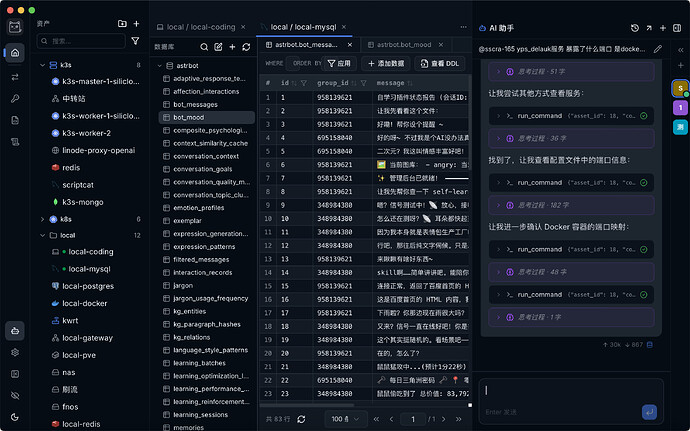The image size is (690, 431).
Task: Edit the AI conversation title
Action: 657,49
